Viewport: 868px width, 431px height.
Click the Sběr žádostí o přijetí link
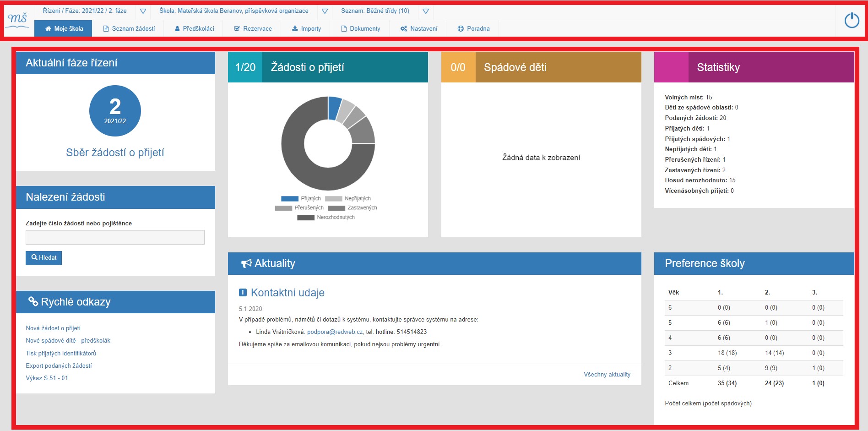115,153
